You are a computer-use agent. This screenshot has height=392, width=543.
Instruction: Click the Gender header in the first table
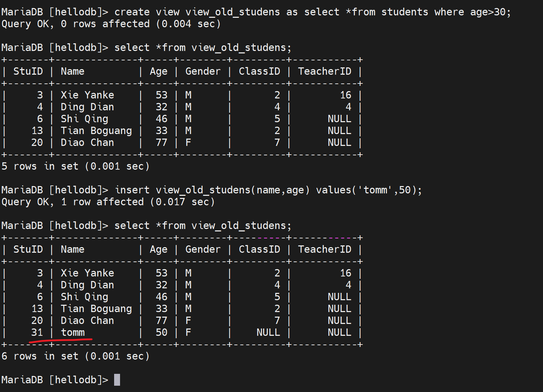[203, 71]
